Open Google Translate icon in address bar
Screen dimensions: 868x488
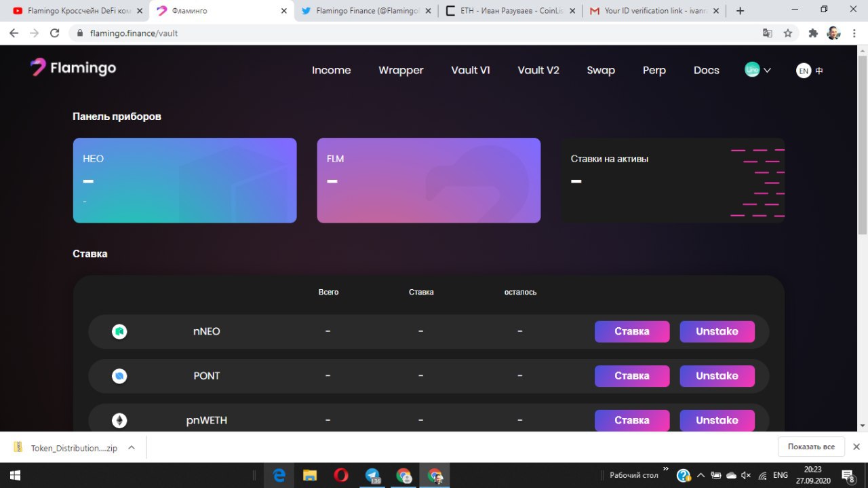767,33
